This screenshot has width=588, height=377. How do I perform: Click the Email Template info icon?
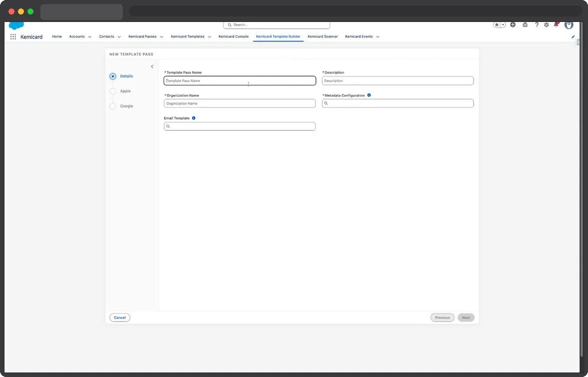click(x=194, y=118)
